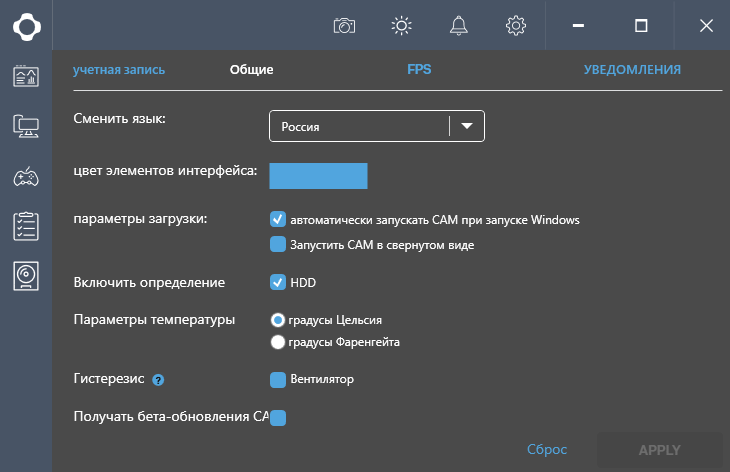
Task: Open the screenshot camera tool
Action: coord(345,26)
